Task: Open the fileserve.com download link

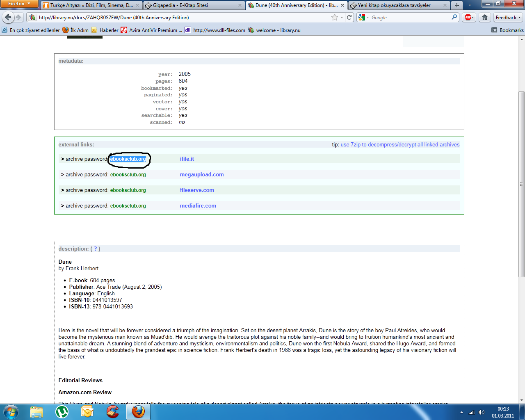Action: [197, 190]
